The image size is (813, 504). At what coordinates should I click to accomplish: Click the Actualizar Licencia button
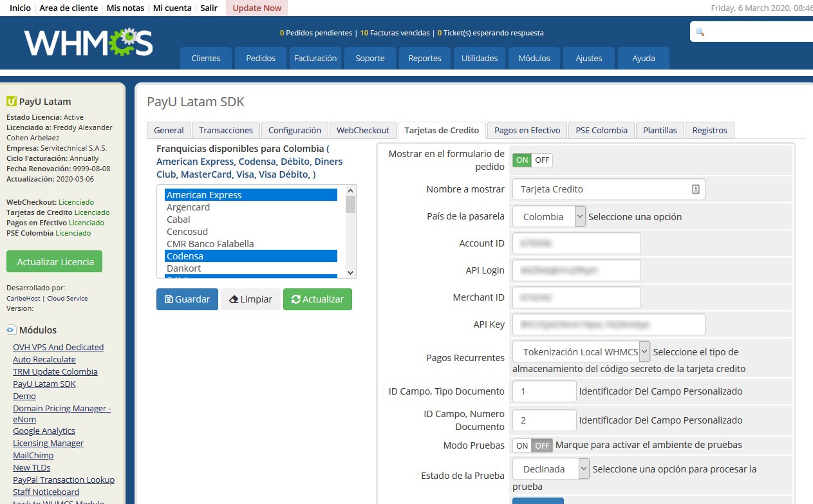click(x=55, y=261)
